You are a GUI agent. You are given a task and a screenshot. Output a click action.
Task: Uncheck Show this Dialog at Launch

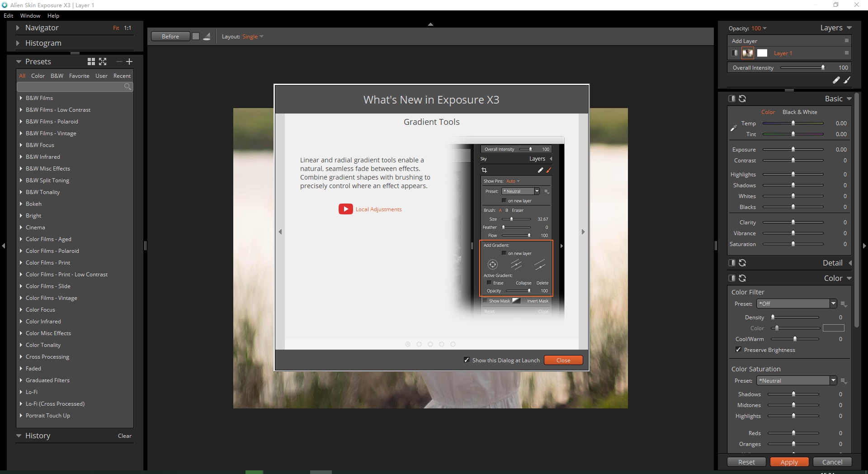click(467, 360)
